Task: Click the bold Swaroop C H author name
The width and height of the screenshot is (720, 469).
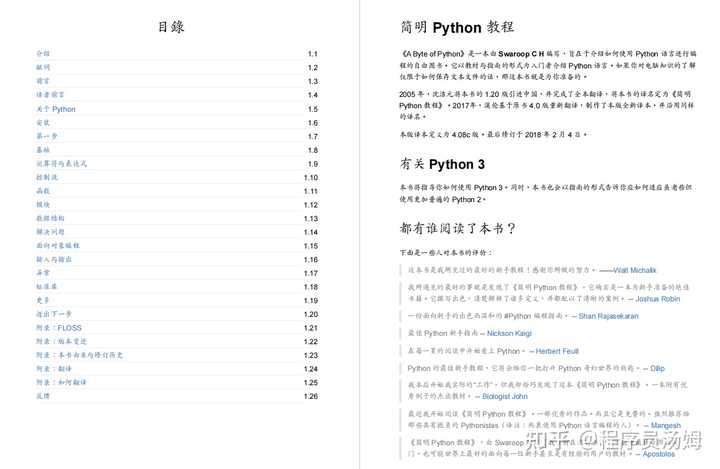Action: coord(521,54)
